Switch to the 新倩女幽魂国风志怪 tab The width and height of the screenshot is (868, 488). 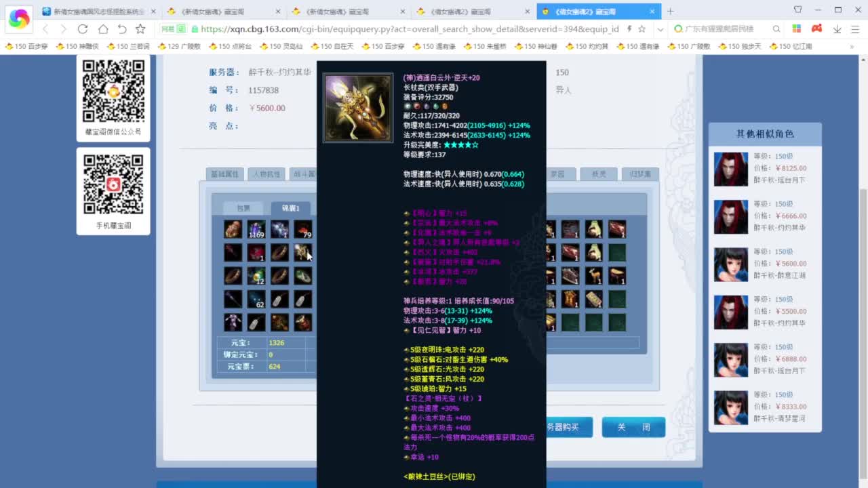98,12
